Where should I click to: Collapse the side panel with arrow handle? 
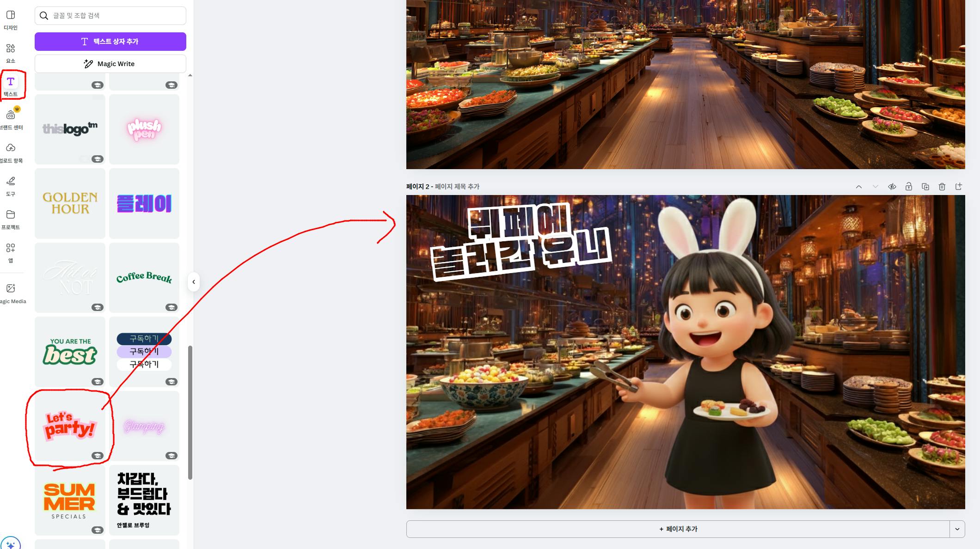[194, 282]
